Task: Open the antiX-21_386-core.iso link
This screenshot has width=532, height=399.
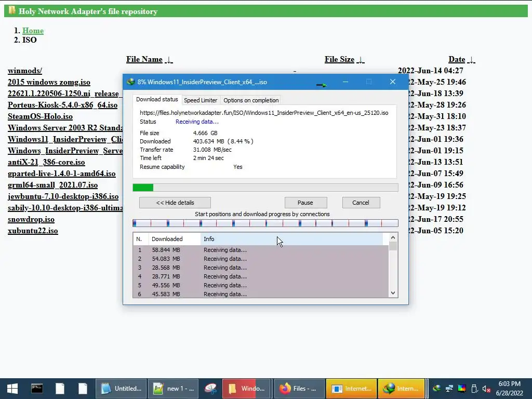Action: (x=46, y=162)
